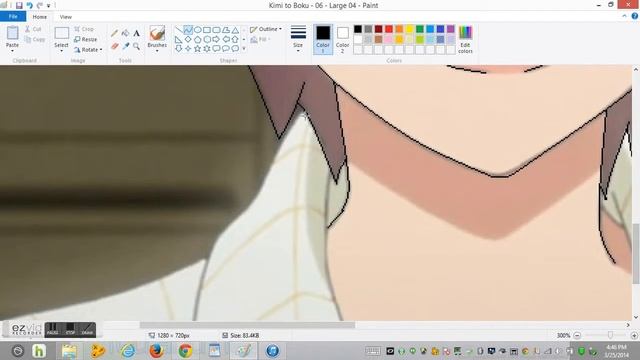Open the Brushes dropdown arrow
The image size is (640, 360).
point(157,51)
